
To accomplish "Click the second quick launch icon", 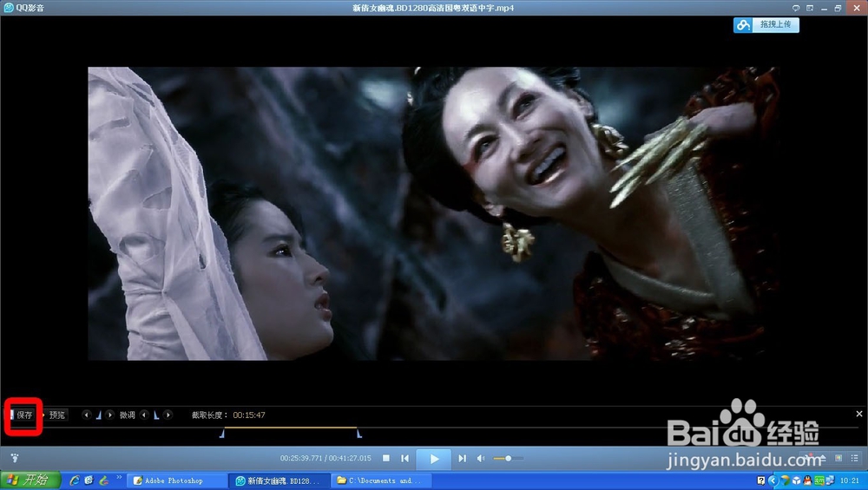I will (89, 480).
